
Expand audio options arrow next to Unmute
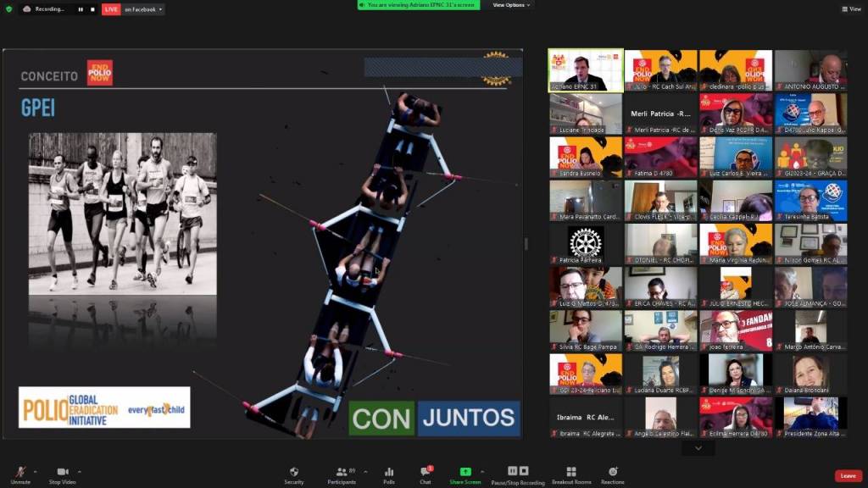point(35,470)
